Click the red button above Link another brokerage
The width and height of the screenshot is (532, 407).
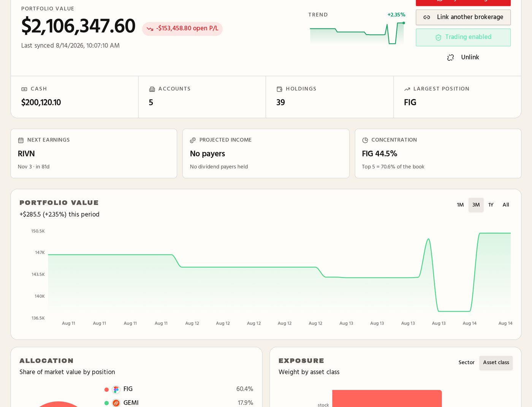(x=463, y=2)
